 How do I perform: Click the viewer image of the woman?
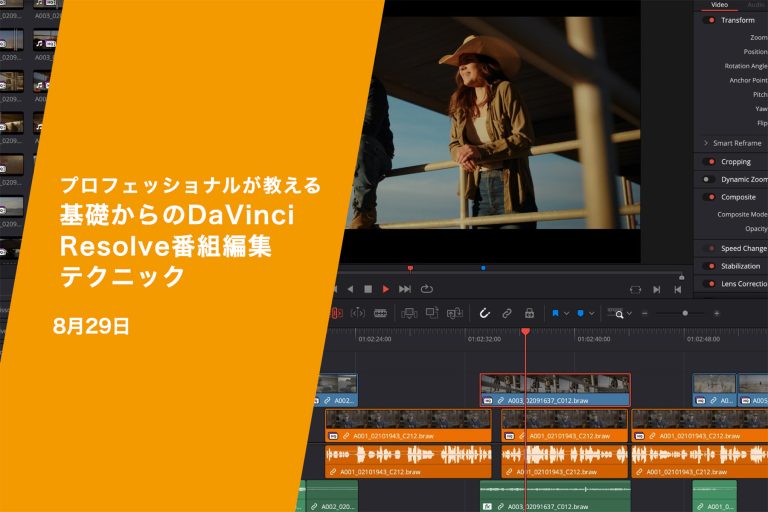click(x=490, y=122)
